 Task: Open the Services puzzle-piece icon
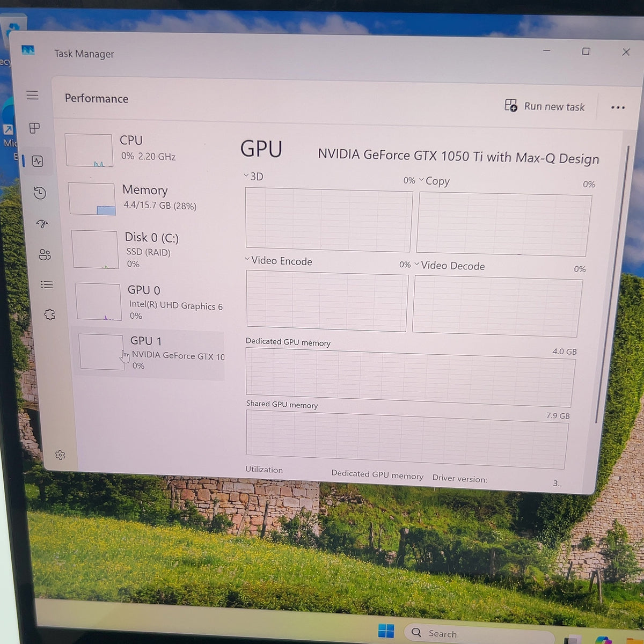click(x=50, y=314)
